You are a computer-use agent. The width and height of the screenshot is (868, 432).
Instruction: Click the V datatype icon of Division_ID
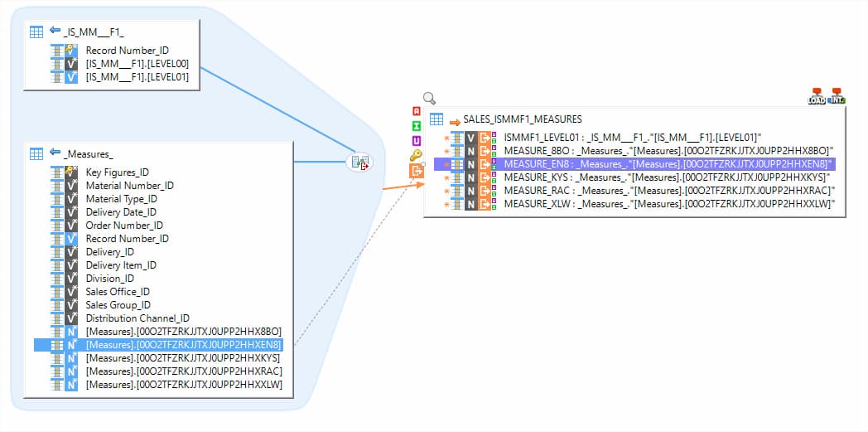pyautogui.click(x=71, y=279)
